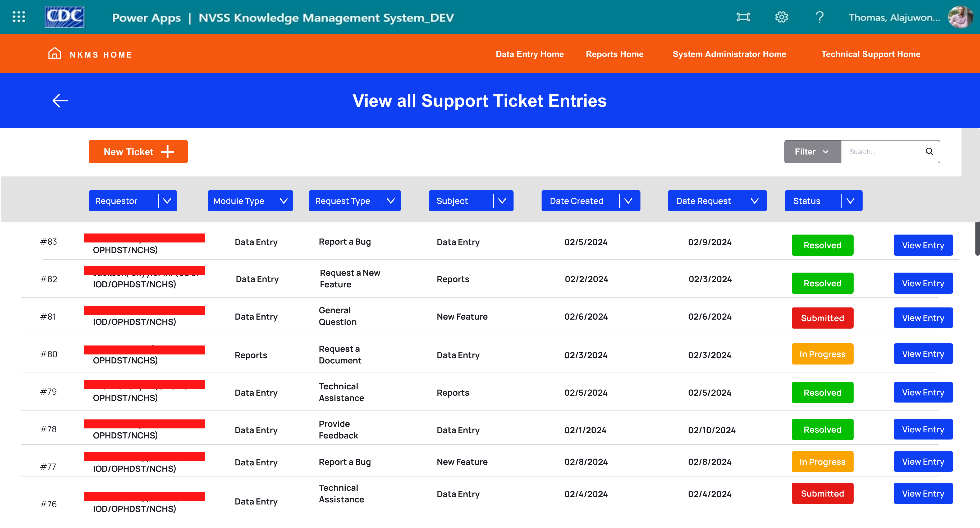Navigate to Reports Home
Image resolution: width=980 pixels, height=528 pixels.
pyautogui.click(x=614, y=54)
